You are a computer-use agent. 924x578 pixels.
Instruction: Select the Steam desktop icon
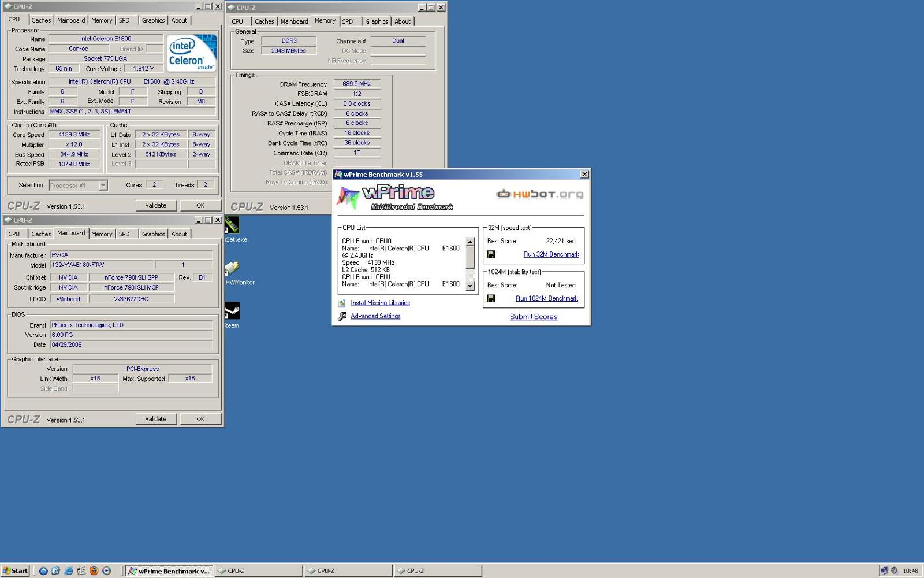click(232, 310)
